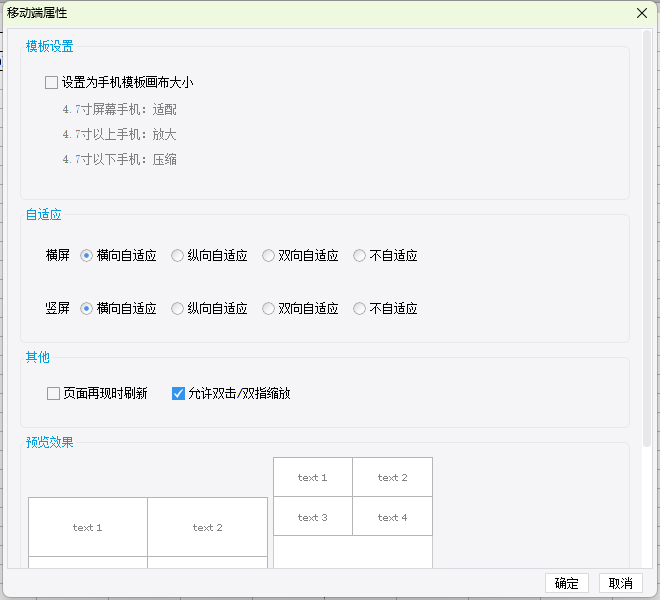Image resolution: width=660 pixels, height=600 pixels.
Task: Confirm settings with 确定 button
Action: pos(567,583)
